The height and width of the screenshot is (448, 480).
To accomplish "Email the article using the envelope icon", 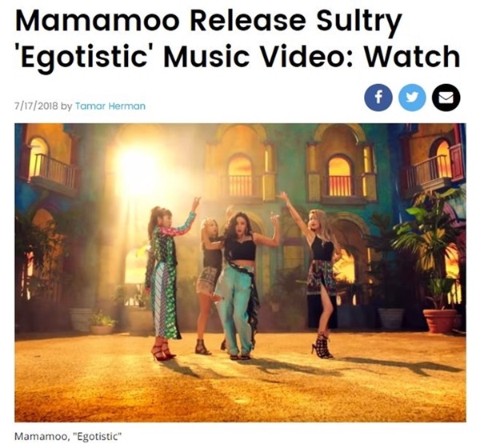I will click(x=446, y=98).
